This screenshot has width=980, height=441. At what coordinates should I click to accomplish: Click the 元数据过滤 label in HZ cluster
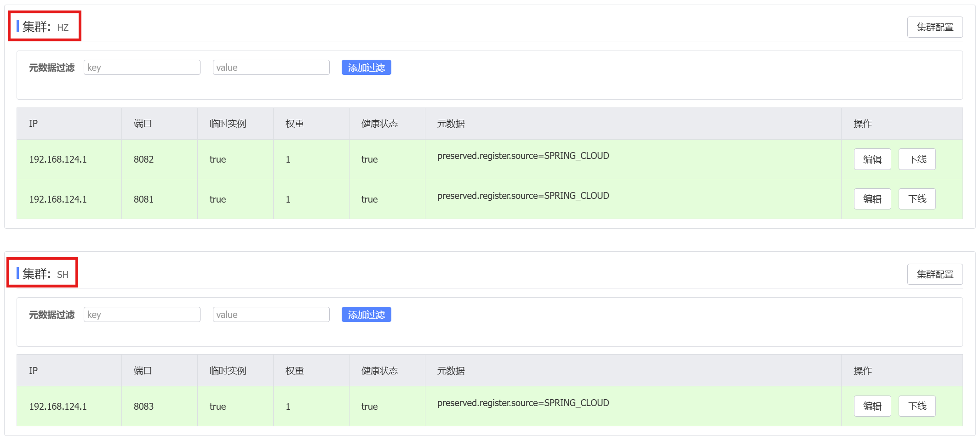click(x=52, y=68)
